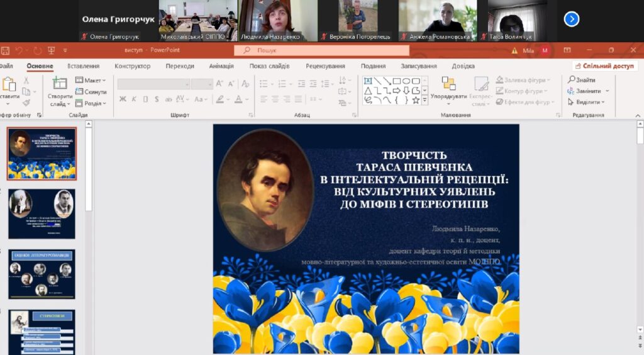
Task: Expand the shapes gallery more button
Action: tap(425, 100)
